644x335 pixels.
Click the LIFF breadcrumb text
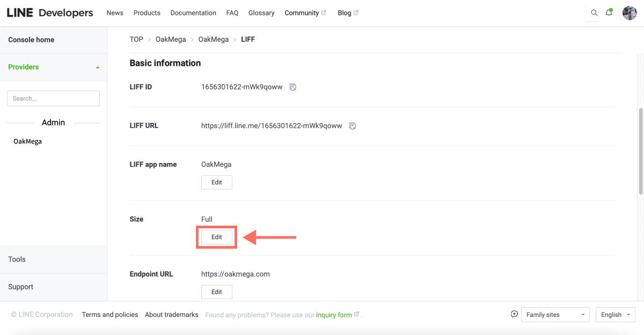pos(248,39)
